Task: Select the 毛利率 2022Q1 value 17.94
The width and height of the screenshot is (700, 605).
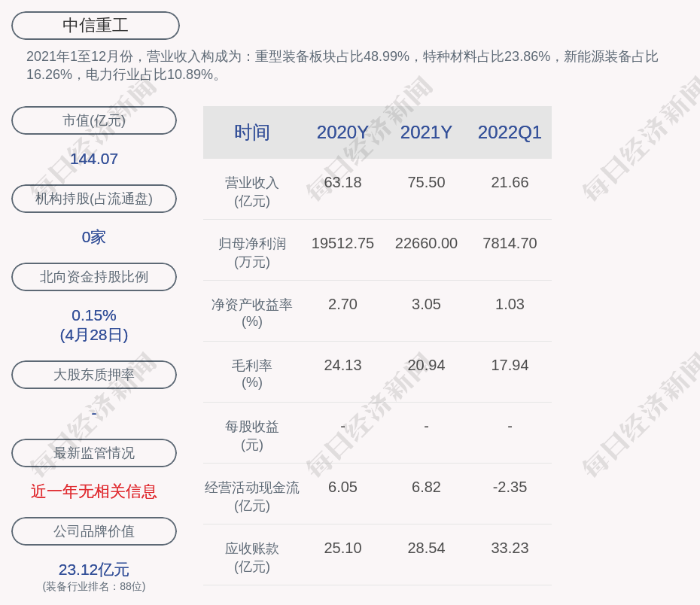Action: (x=510, y=365)
